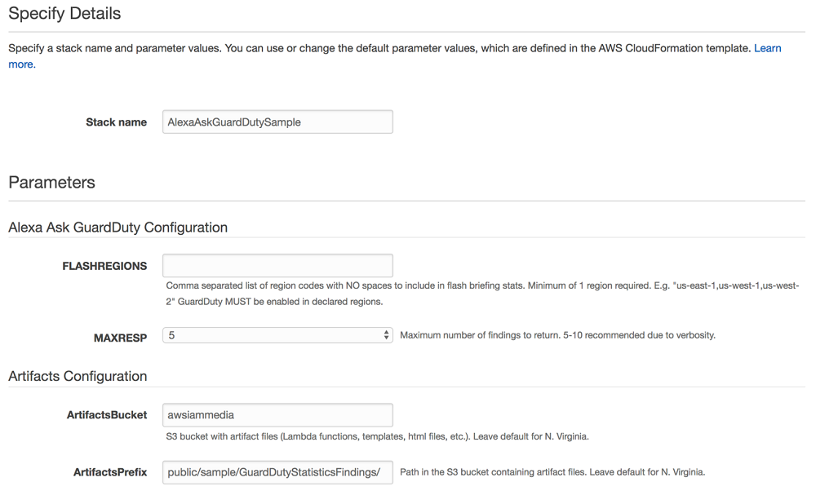The image size is (816, 504).
Task: Click the MAXRESP combo box control
Action: click(277, 334)
